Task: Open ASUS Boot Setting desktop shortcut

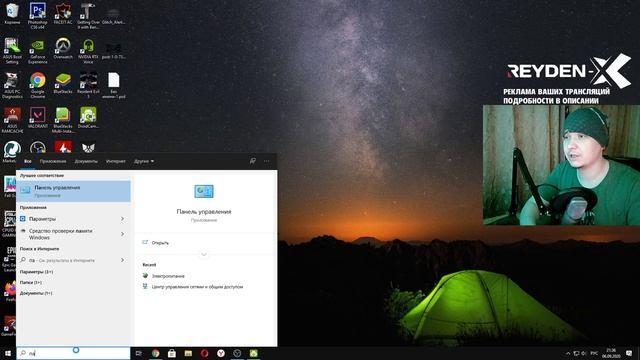Action: pos(12,51)
